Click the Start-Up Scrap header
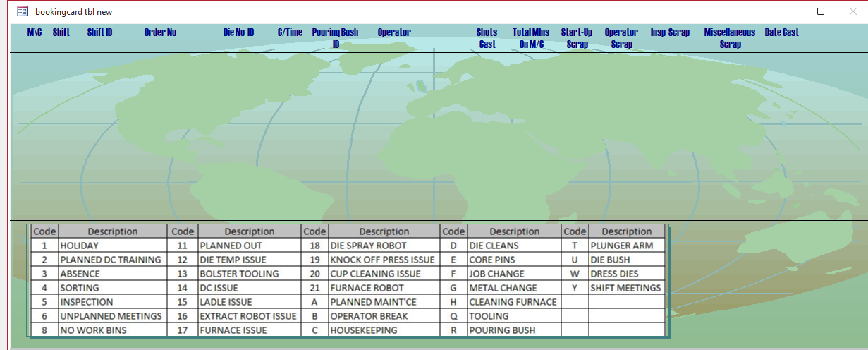Viewport: 868px width, 350px height. point(577,38)
